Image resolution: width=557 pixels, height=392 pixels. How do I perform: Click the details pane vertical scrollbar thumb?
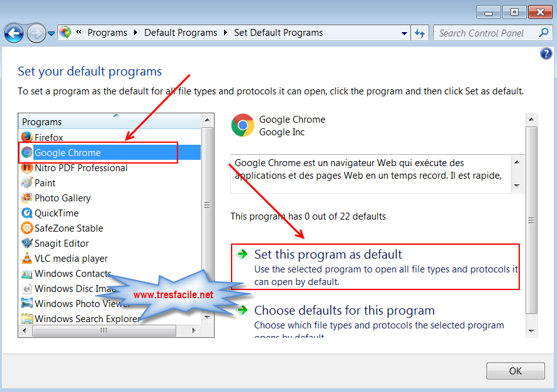[531, 220]
